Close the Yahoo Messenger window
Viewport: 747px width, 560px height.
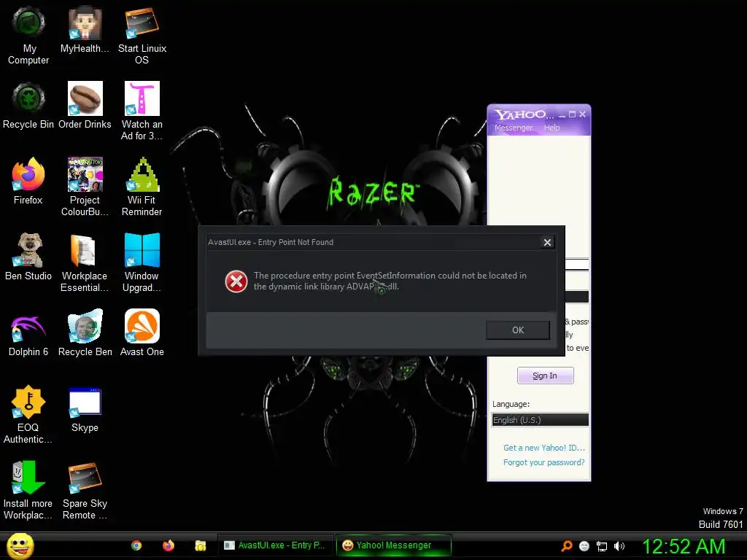pos(582,114)
